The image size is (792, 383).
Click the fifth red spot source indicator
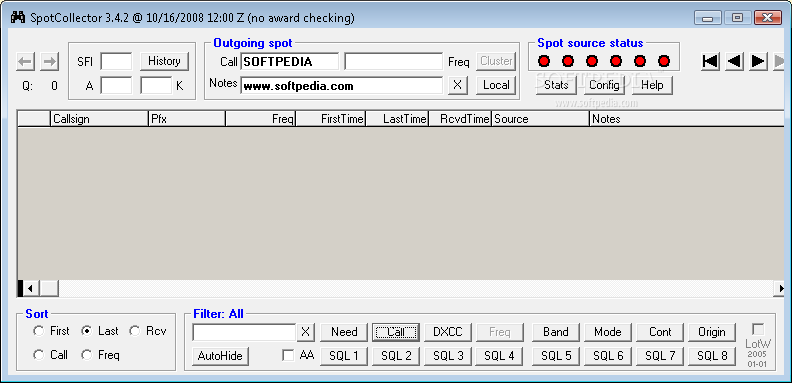[639, 61]
